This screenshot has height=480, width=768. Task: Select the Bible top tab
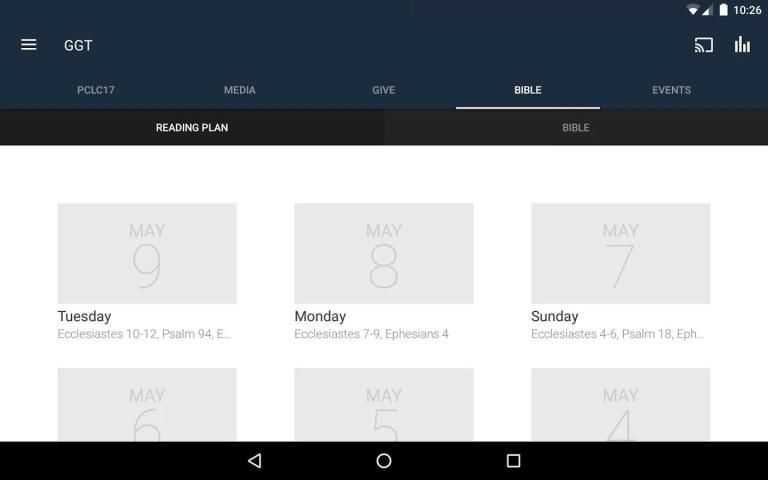[x=528, y=90]
